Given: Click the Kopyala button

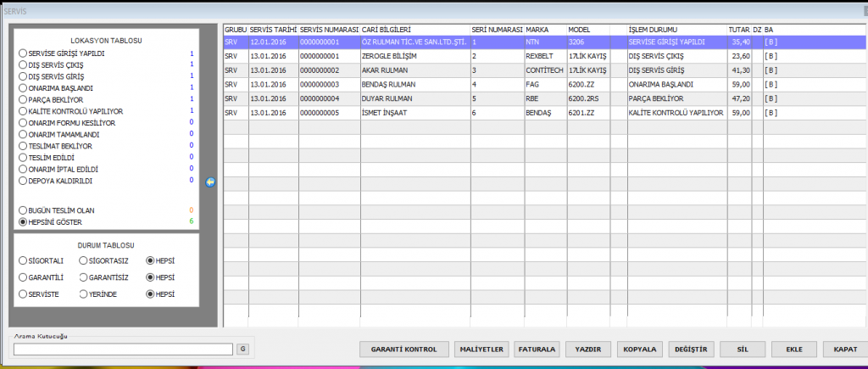Looking at the screenshot, I should pyautogui.click(x=640, y=349).
